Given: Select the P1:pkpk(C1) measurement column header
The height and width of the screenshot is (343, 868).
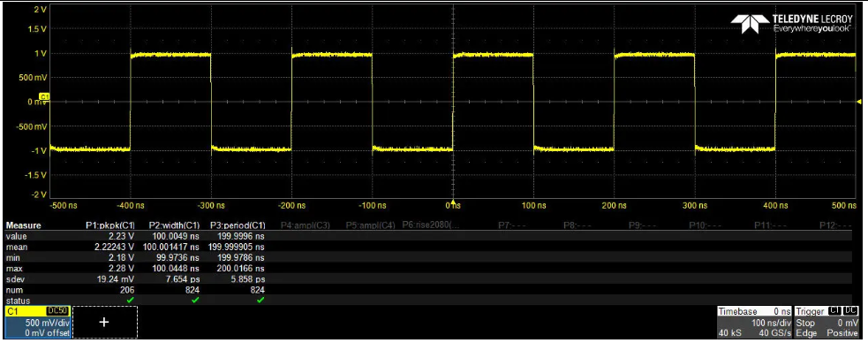Looking at the screenshot, I should click(109, 226).
